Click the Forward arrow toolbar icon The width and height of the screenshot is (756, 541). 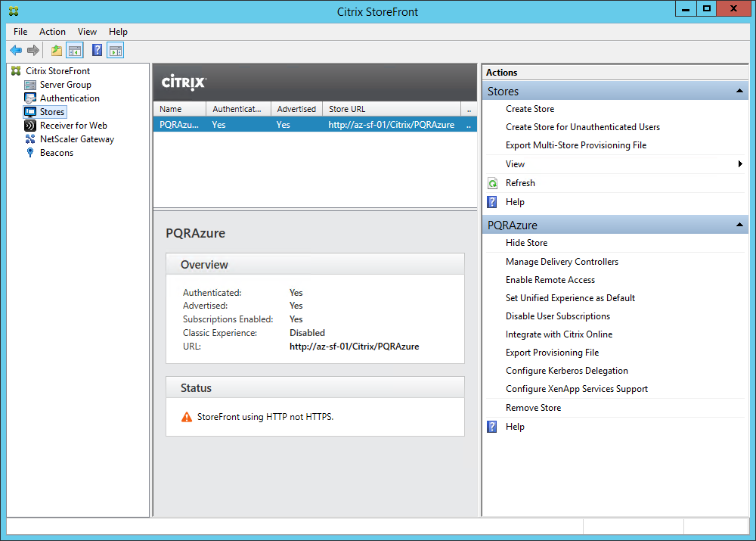click(x=33, y=50)
